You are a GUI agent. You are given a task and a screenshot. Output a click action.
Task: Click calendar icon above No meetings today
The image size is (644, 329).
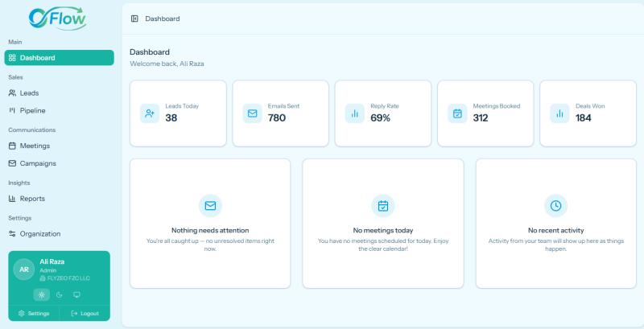383,205
